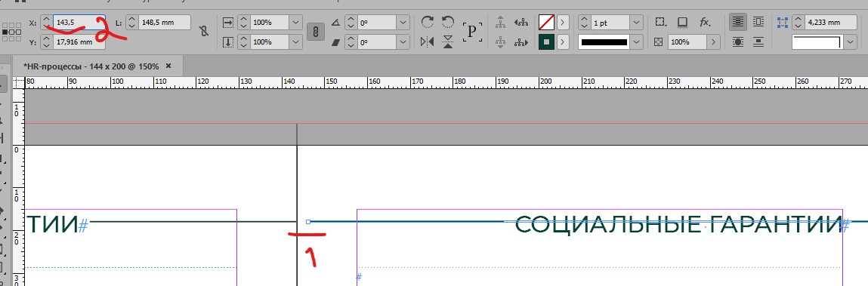This screenshot has width=868, height=286.
Task: Click the opacity checkerboard icon
Action: point(658,42)
